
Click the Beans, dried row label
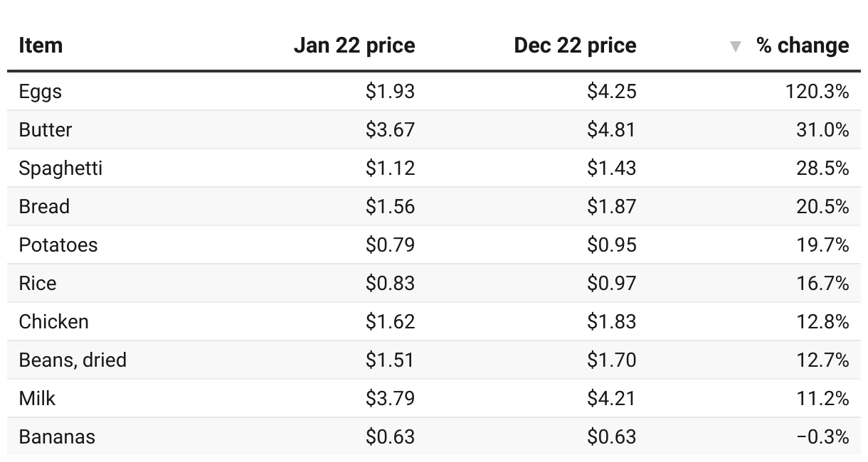pos(73,360)
